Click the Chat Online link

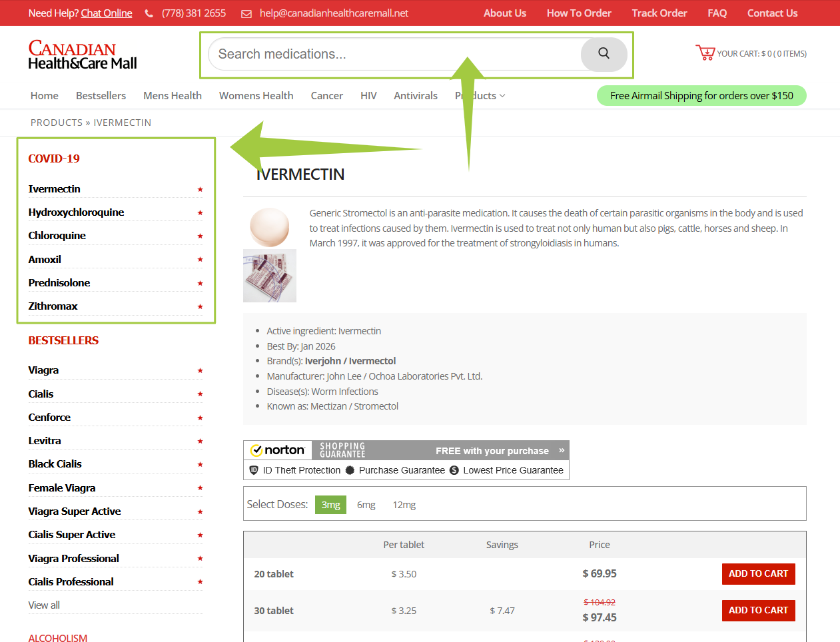pyautogui.click(x=107, y=13)
